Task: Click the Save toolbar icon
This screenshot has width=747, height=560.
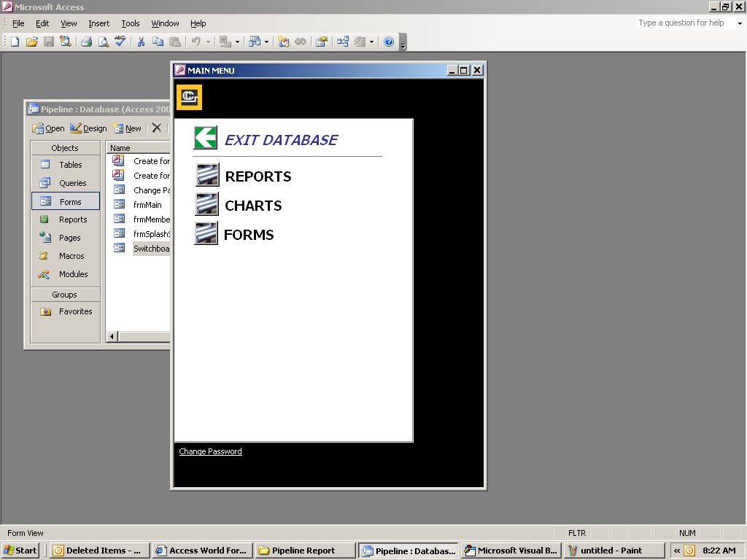Action: tap(49, 42)
